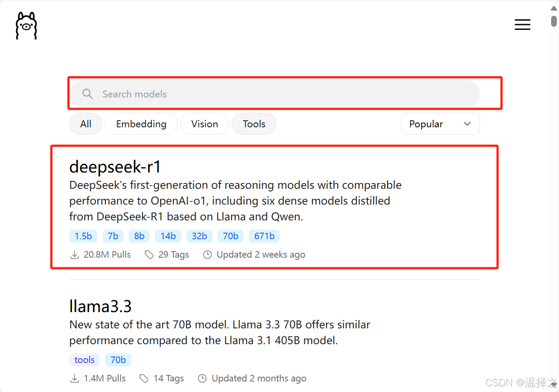Viewport: 559px width, 392px height.
Task: Click the llama3.3 description paragraph
Action: (220, 332)
